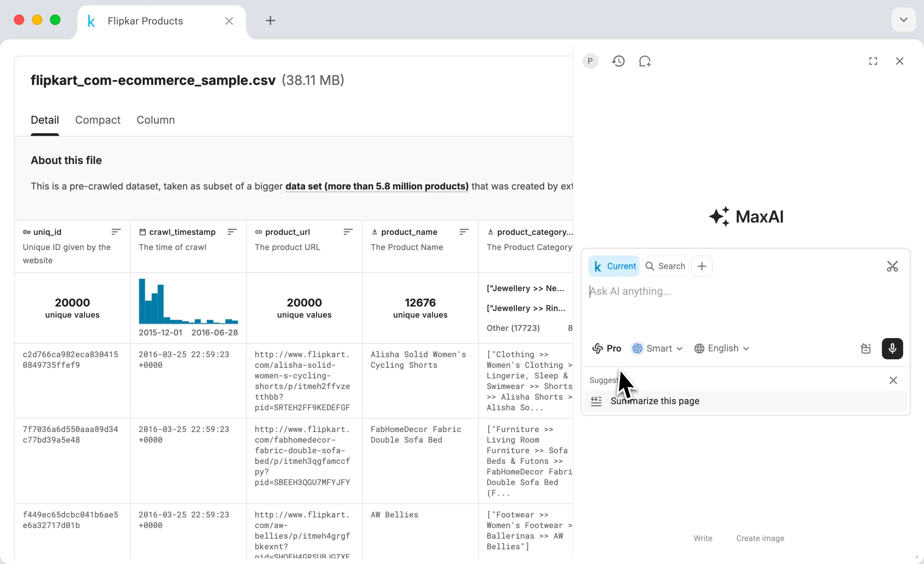Click the crawl_timestamp calendar icon
Image resolution: width=924 pixels, height=564 pixels.
point(143,232)
